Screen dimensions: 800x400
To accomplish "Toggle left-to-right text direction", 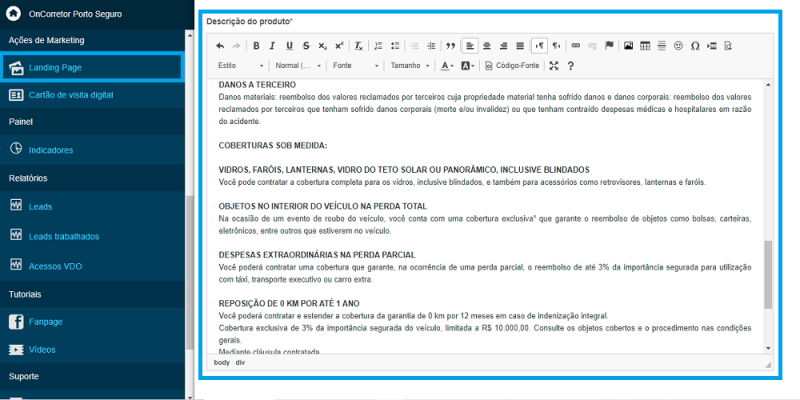I will 539,46.
